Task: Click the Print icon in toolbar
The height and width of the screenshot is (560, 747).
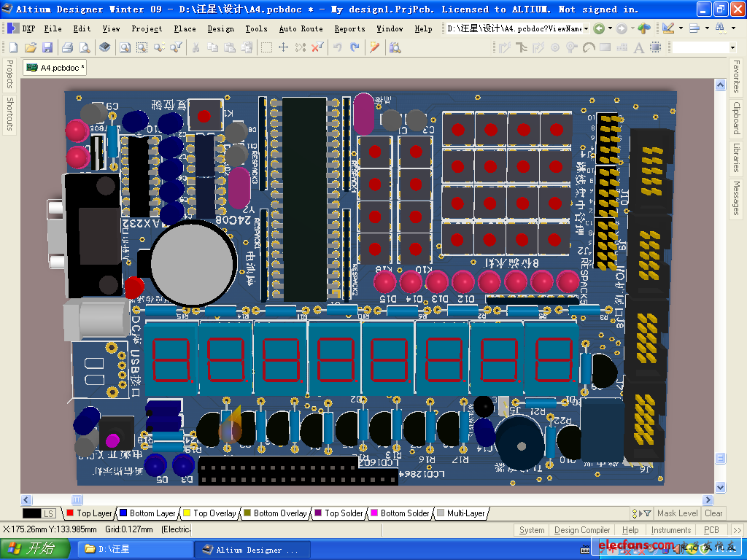Action: click(x=67, y=47)
